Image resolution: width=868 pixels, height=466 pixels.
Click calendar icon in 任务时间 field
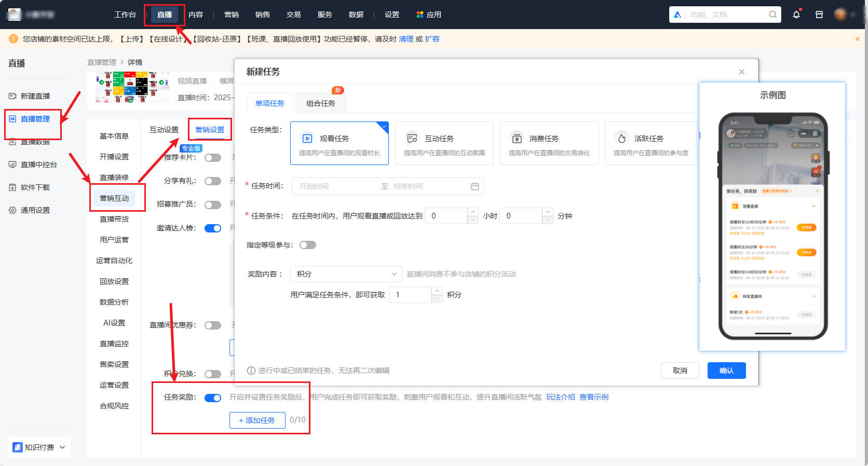[x=474, y=186]
